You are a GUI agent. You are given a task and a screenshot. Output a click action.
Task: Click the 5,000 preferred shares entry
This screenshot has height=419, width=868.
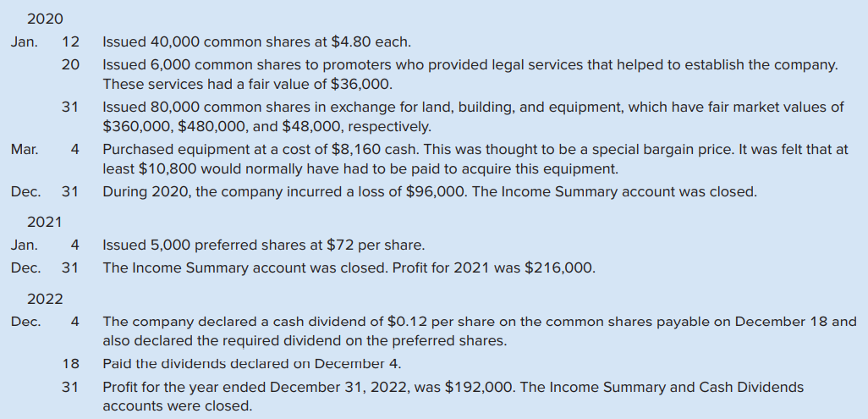click(x=263, y=245)
